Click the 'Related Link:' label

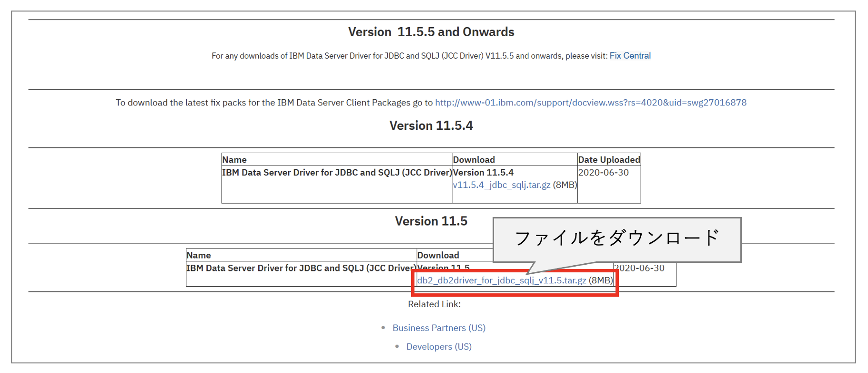434,304
